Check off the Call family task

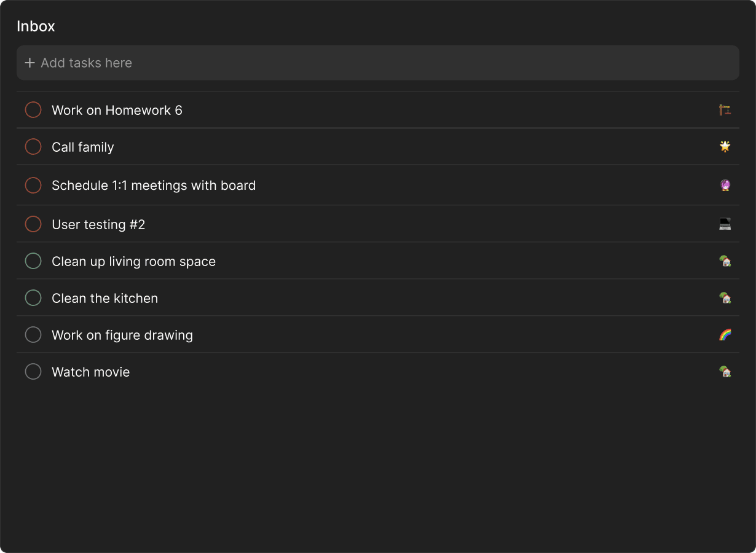[33, 147]
